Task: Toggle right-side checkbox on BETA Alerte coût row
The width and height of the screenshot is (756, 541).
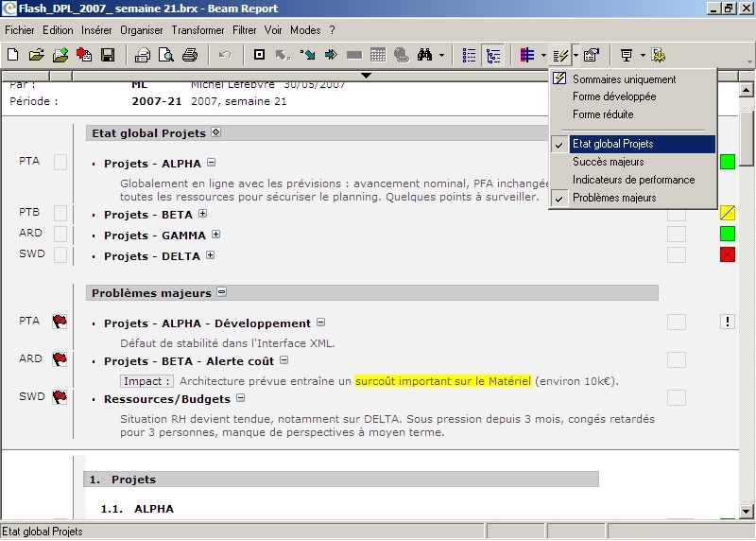Action: 677,360
